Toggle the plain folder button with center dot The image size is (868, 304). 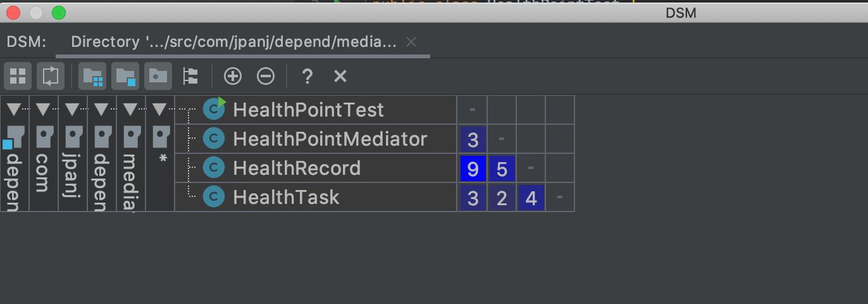[x=158, y=77]
